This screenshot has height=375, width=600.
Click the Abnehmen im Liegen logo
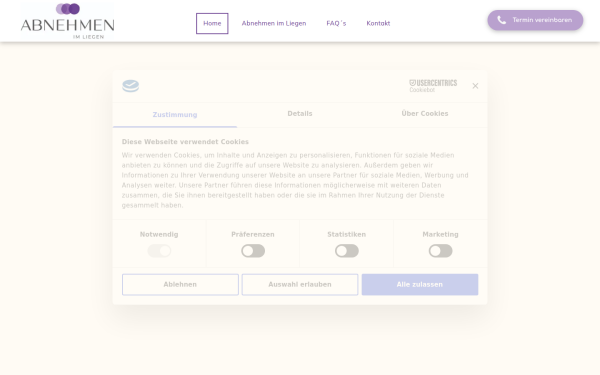click(67, 21)
